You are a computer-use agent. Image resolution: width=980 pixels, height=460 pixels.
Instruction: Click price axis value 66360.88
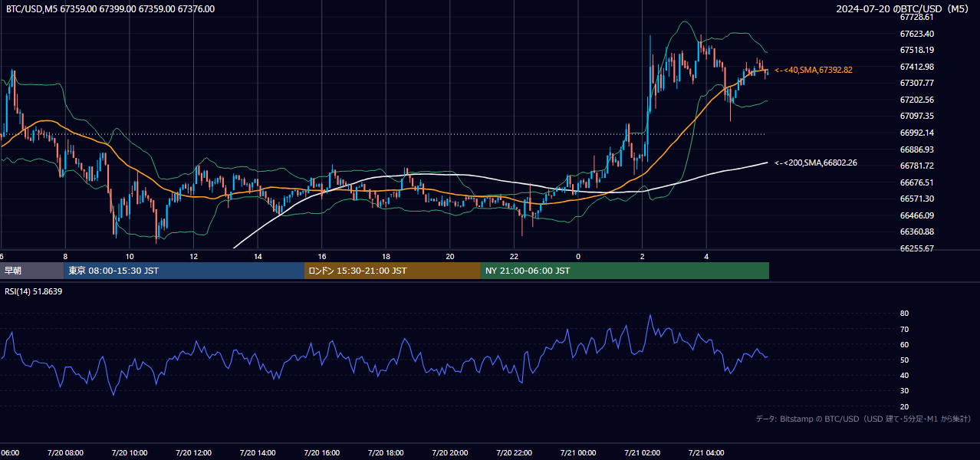coord(917,232)
